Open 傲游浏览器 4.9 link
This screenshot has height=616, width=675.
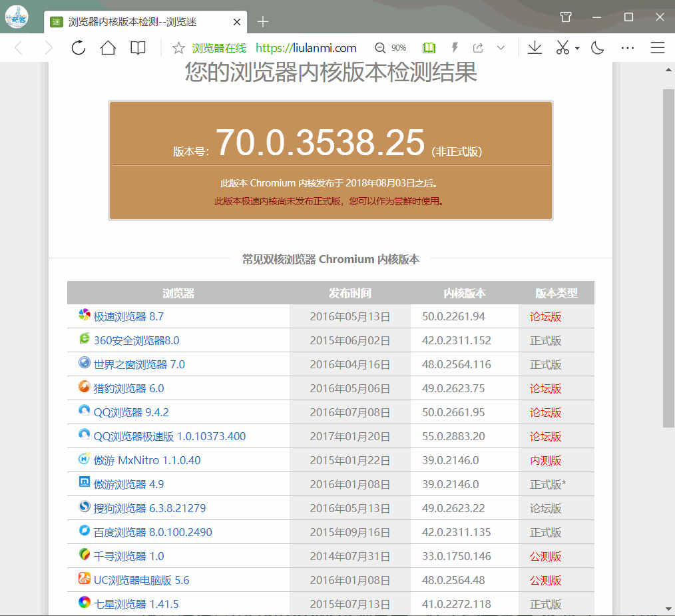pos(128,484)
